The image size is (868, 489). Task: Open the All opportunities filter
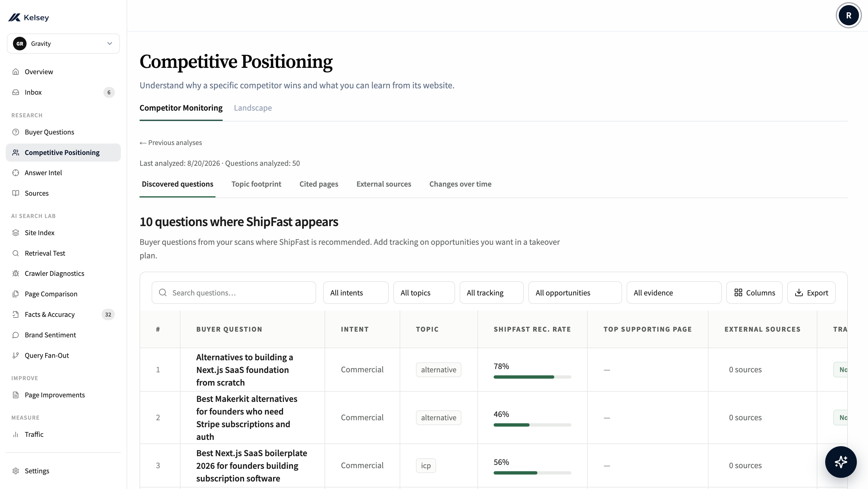tap(575, 293)
